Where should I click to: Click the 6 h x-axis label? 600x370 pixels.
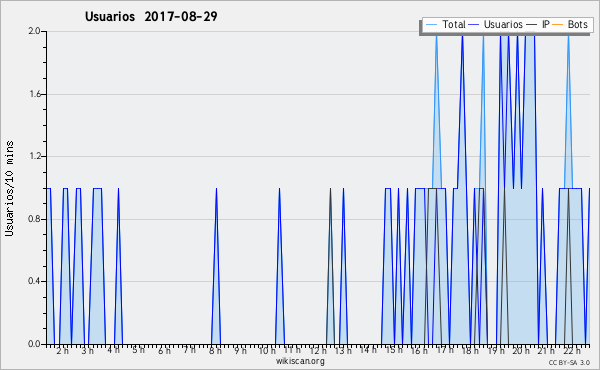click(x=164, y=351)
